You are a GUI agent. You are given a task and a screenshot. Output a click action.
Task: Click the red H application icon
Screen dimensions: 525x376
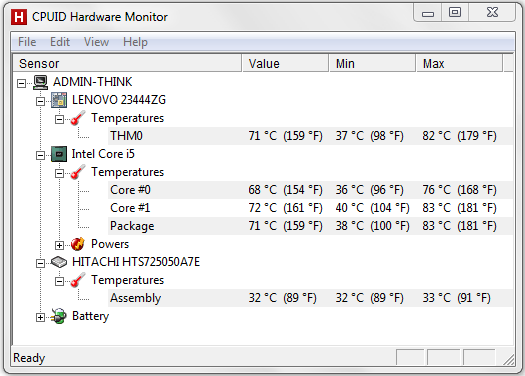tap(19, 17)
